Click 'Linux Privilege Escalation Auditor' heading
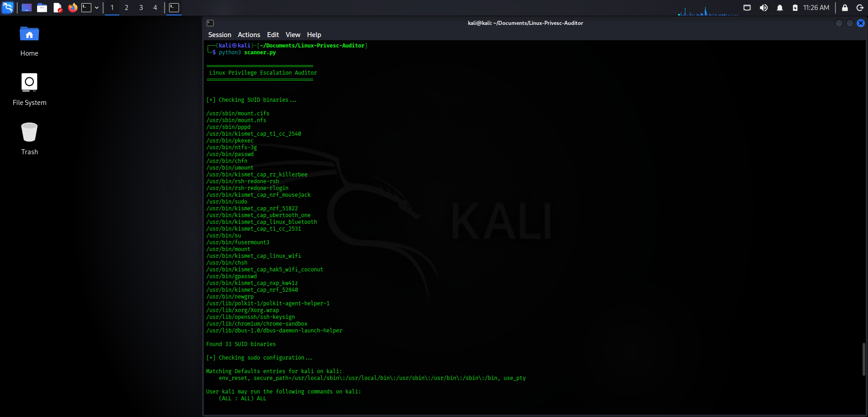The image size is (868, 417). coord(263,73)
